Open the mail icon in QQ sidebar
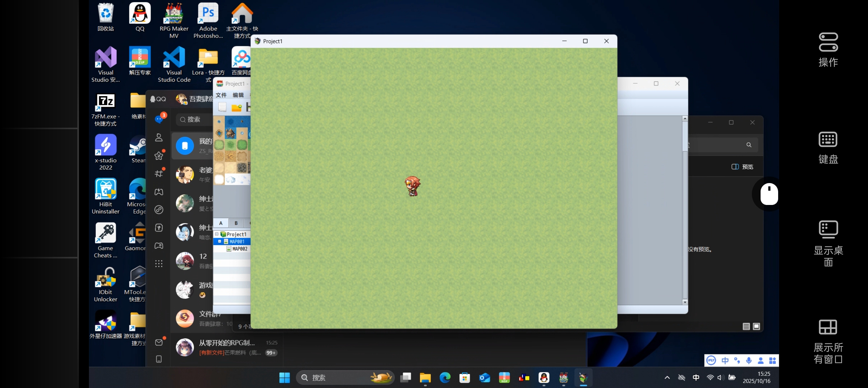868x388 pixels. 159,343
